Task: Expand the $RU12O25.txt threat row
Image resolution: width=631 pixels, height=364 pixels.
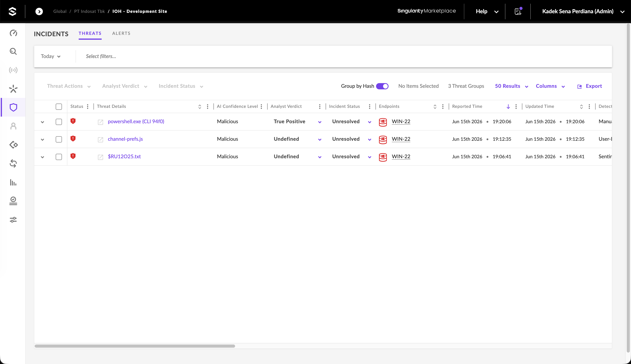Action: (x=42, y=157)
